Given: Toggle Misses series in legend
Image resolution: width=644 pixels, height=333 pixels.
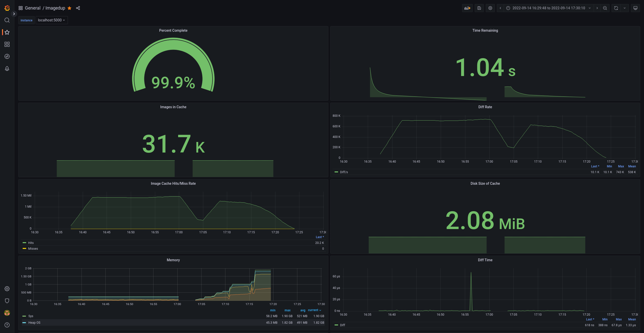Looking at the screenshot, I should pyautogui.click(x=33, y=248).
